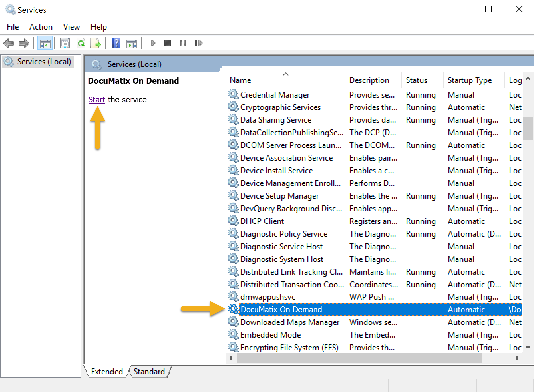Switch to the Standard tab
This screenshot has width=534, height=392.
(149, 371)
